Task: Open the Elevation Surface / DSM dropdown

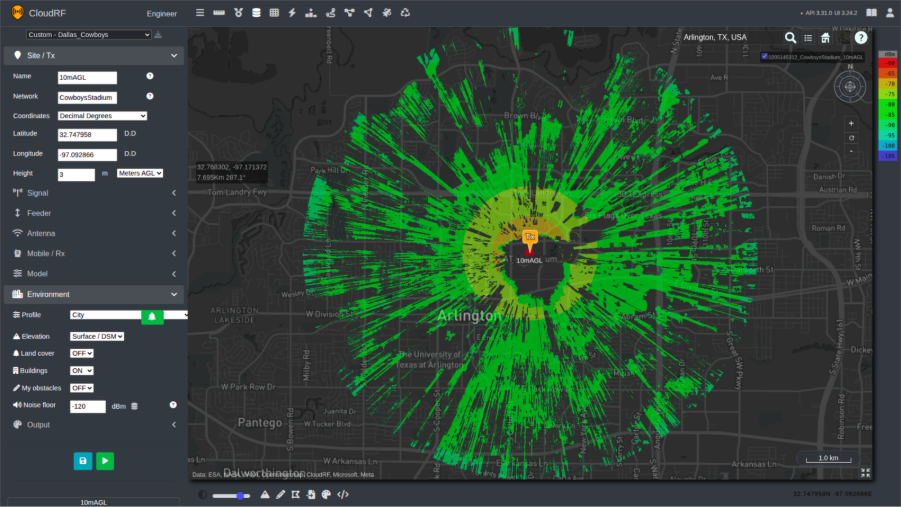Action: click(97, 337)
